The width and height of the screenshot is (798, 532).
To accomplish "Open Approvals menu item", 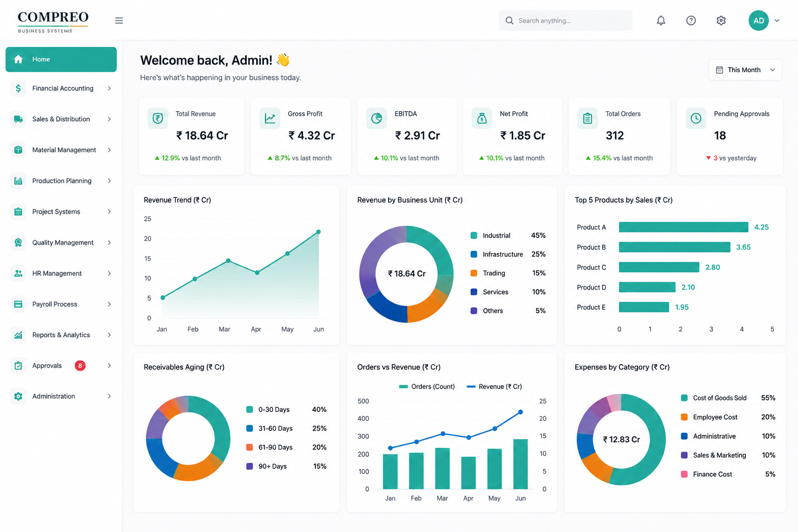I will (61, 366).
